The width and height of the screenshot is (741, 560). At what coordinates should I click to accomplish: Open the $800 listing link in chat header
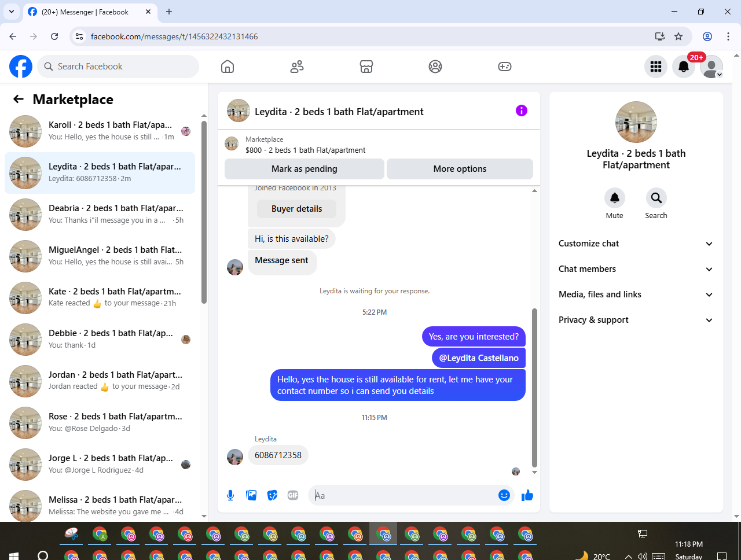(x=305, y=150)
